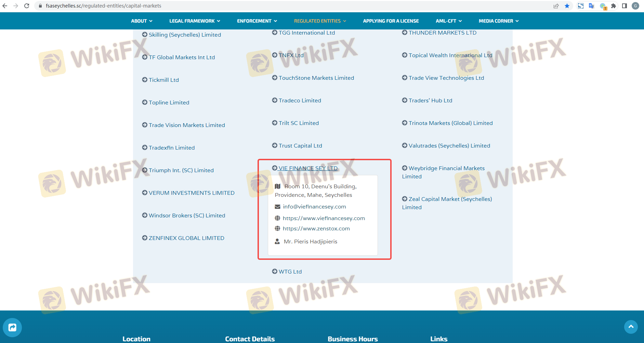Click globe icon beside viefinancesey.com URL
This screenshot has height=343, width=644.
pos(277,218)
